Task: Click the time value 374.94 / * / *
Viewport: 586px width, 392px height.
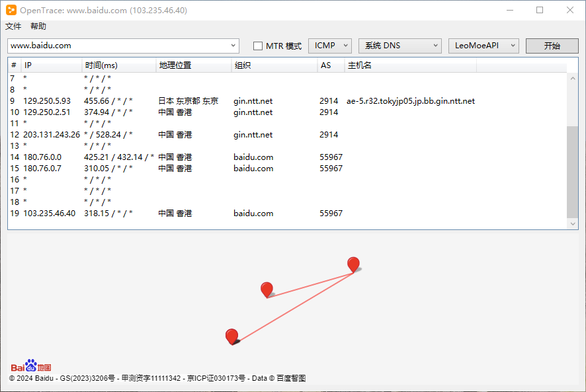Action: coord(108,112)
